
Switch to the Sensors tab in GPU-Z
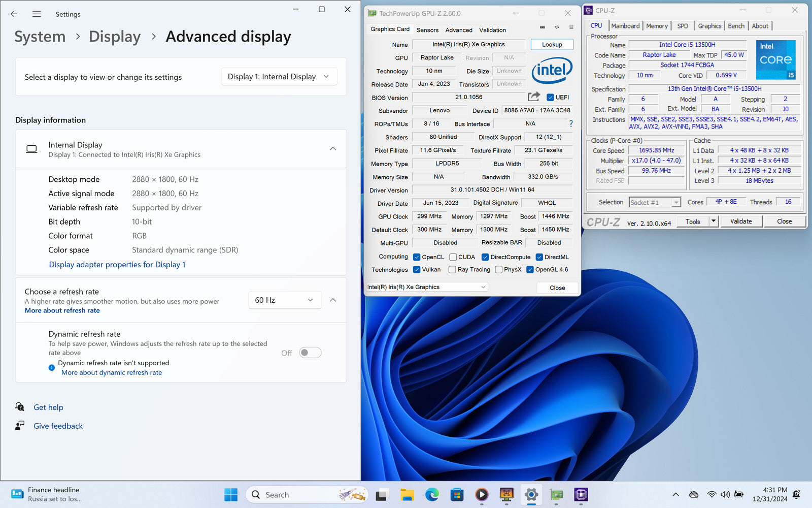[x=427, y=30]
